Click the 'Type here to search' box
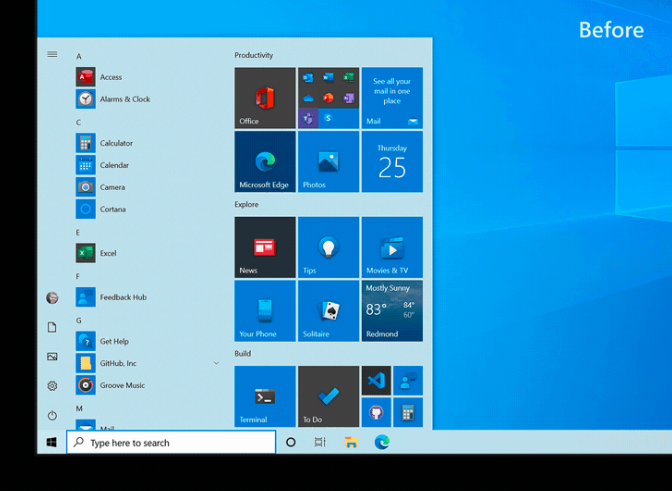The image size is (672, 491). (x=171, y=442)
